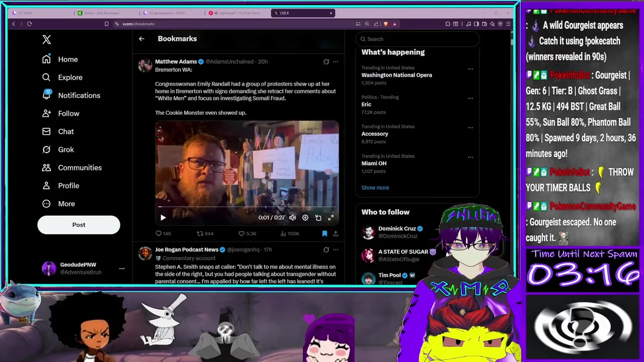The image size is (644, 362).
Task: Switch to Kick Dashboard browser tab
Action: tap(106, 13)
